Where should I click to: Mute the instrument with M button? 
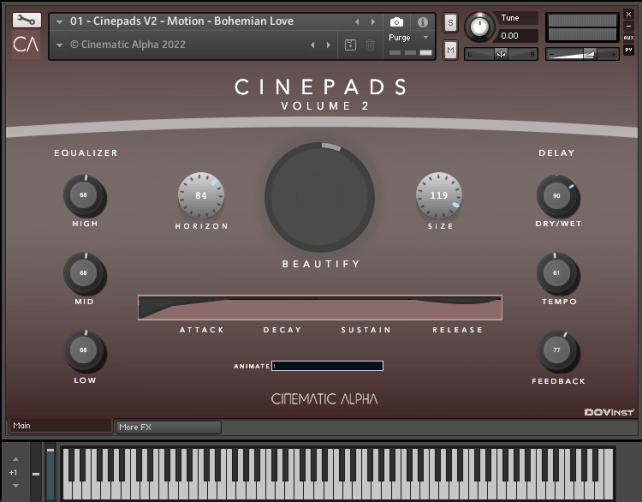[450, 50]
